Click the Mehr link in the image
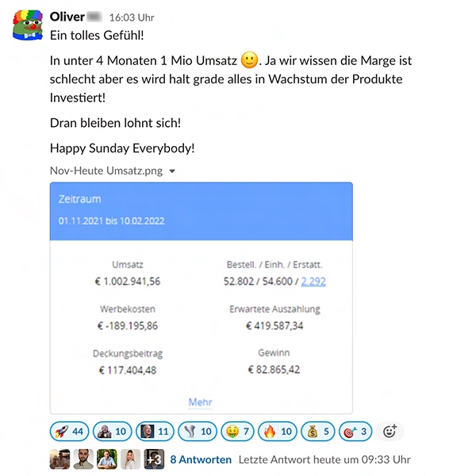 tap(200, 402)
